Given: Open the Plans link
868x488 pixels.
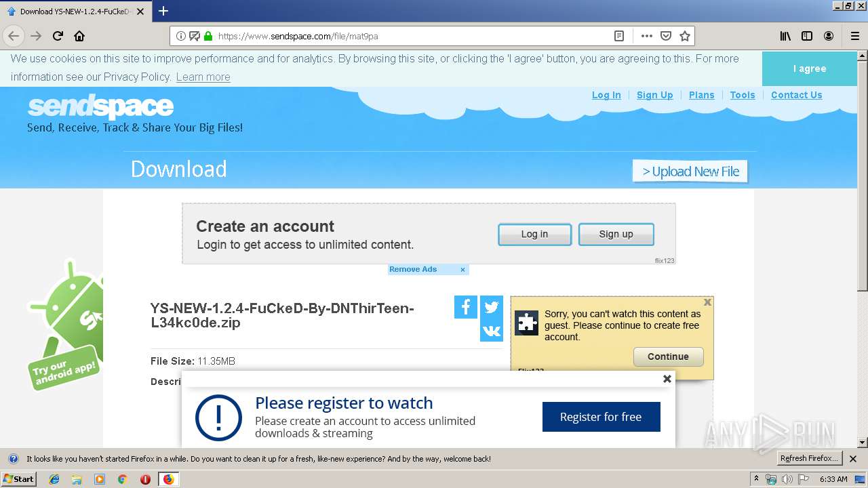Looking at the screenshot, I should [702, 95].
